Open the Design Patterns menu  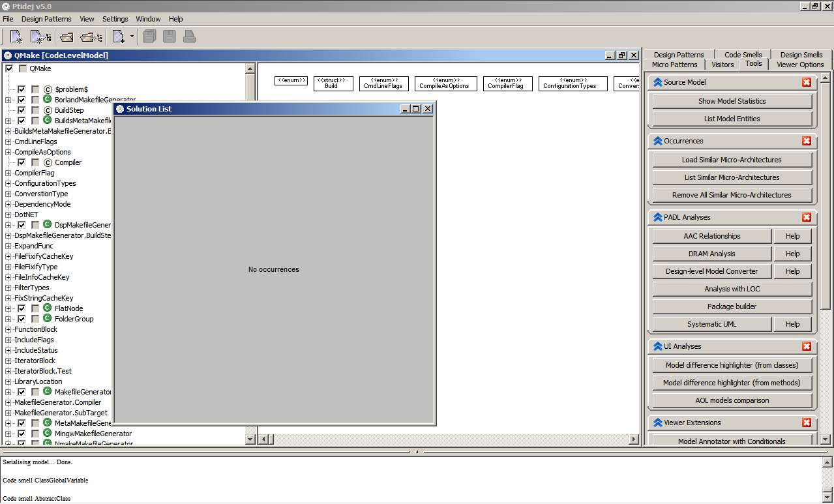click(x=47, y=18)
